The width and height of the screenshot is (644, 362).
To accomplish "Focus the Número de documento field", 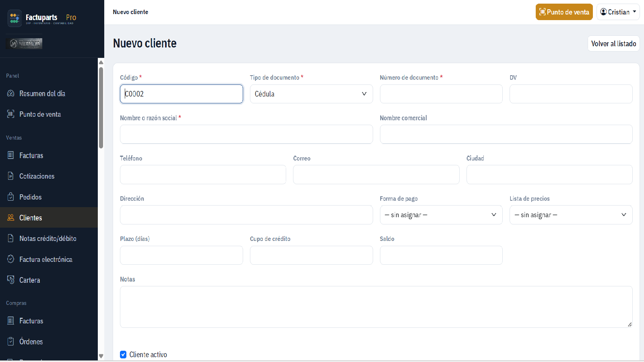I will point(441,94).
